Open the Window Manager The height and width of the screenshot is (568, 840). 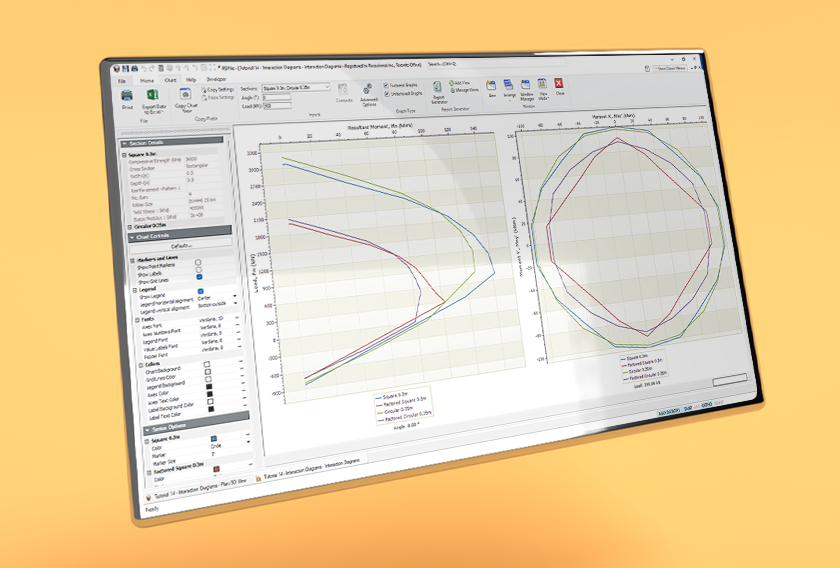(526, 84)
